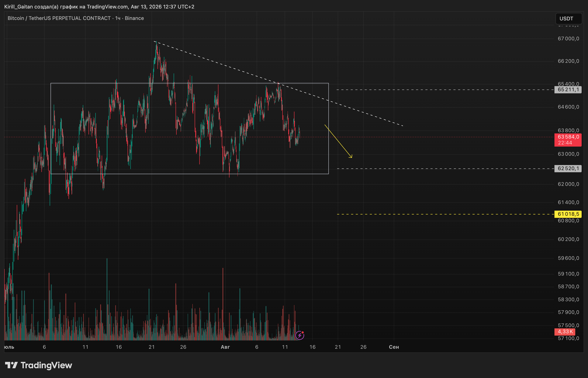
Task: Select the yellow arrow drawing on the chart
Action: click(338, 141)
